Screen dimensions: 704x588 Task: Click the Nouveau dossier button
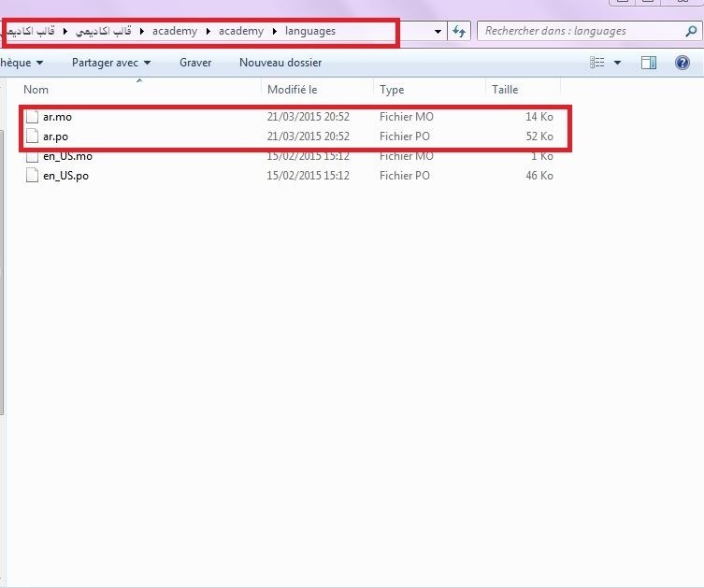(x=280, y=63)
